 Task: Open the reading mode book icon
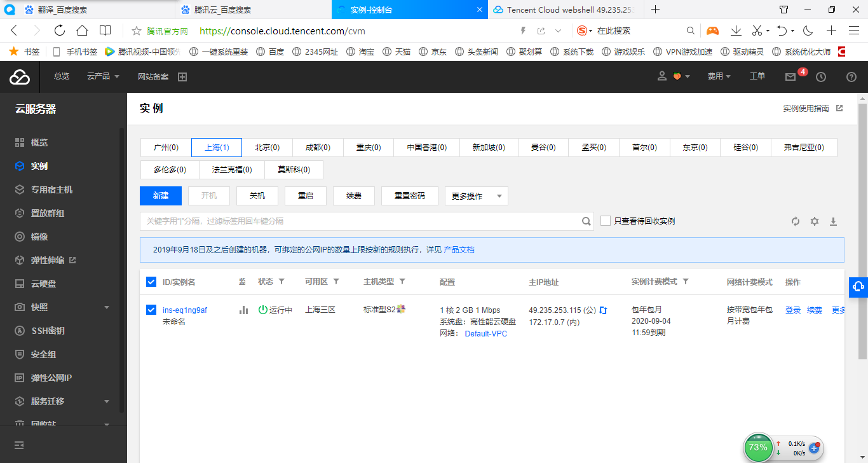(x=105, y=31)
